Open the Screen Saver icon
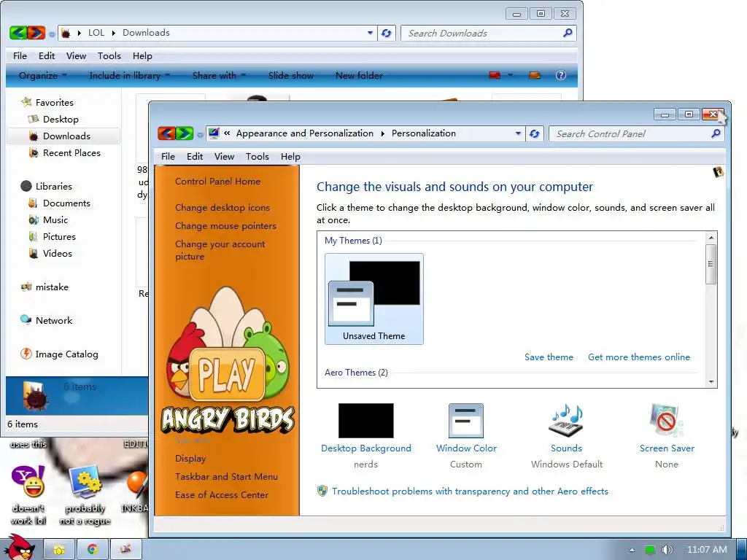The height and width of the screenshot is (560, 747). tap(667, 421)
